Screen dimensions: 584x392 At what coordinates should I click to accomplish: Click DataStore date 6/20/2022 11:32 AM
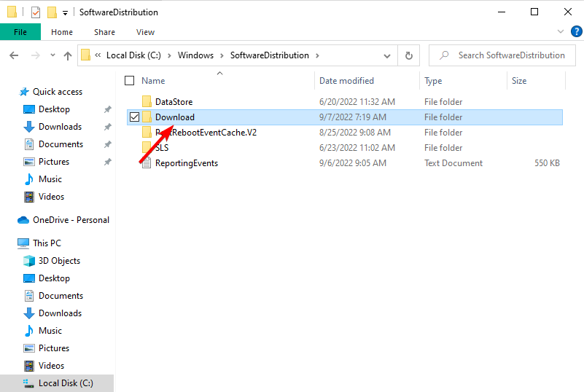357,101
